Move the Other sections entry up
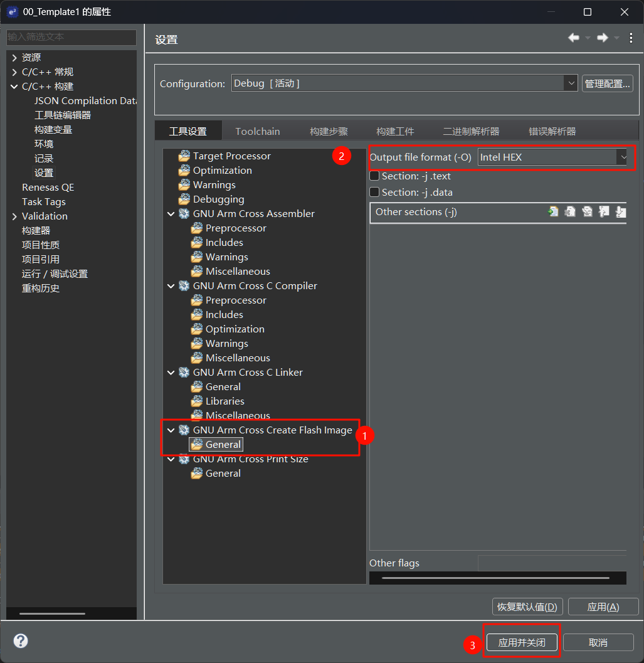Screen dimensions: 644x663 pos(604,211)
